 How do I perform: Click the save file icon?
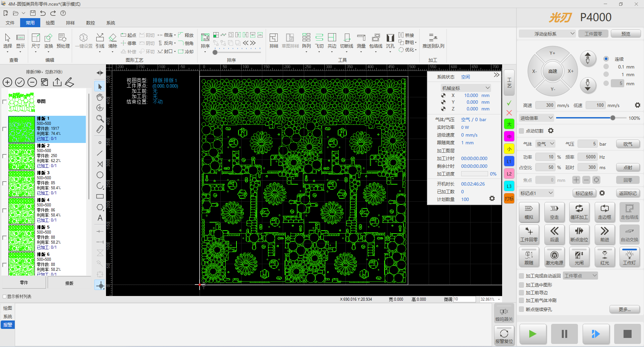[33, 13]
